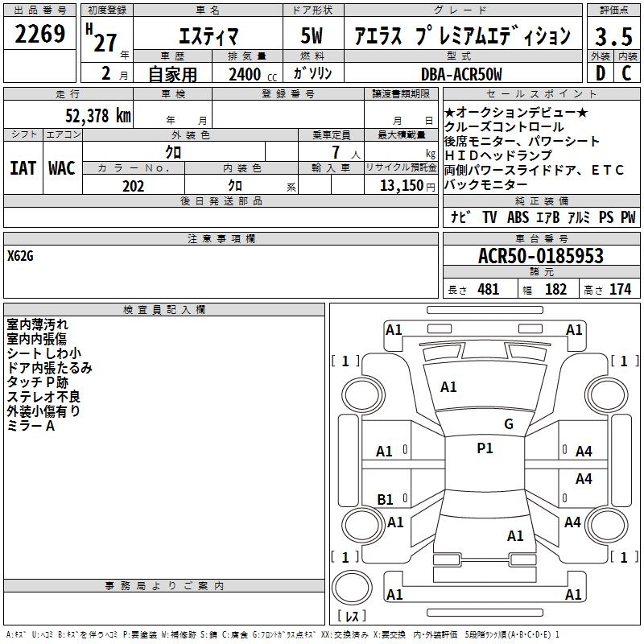
Task: Select the color number 202
Action: pos(134,186)
